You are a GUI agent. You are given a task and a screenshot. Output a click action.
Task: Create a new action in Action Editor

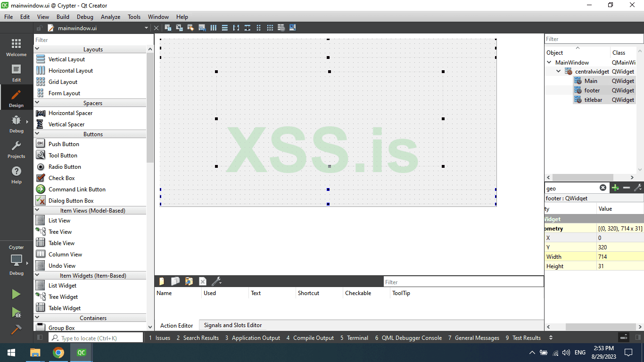[162, 281]
